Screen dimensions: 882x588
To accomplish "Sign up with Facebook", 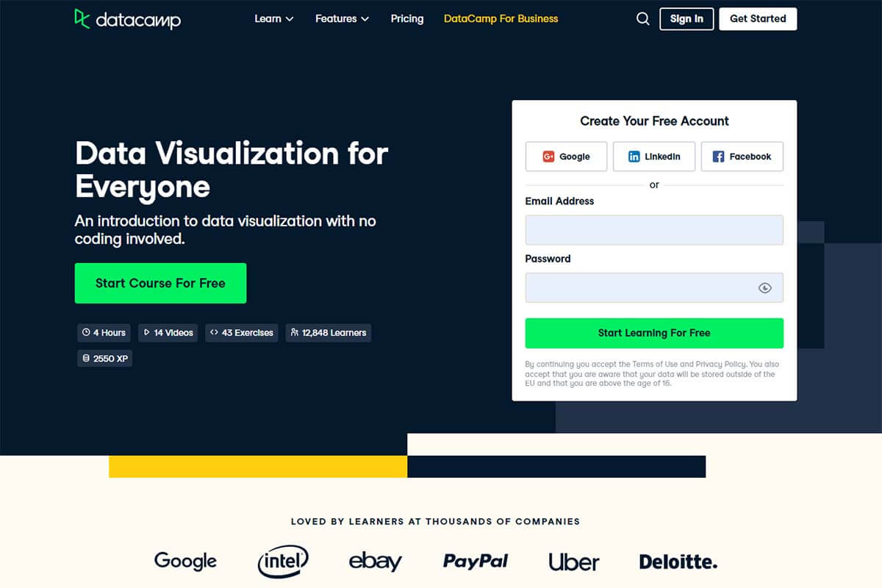I will [742, 157].
